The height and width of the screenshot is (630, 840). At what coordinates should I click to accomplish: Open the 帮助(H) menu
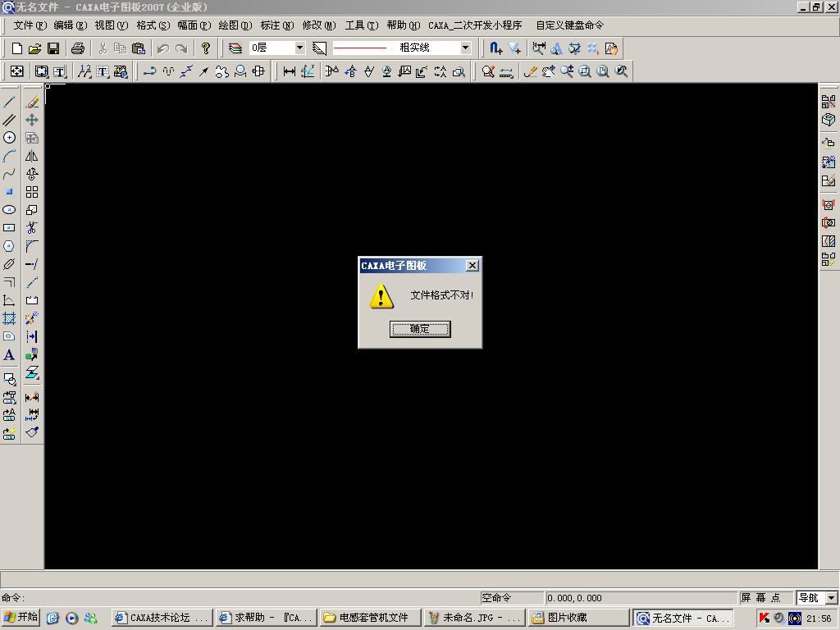404,25
